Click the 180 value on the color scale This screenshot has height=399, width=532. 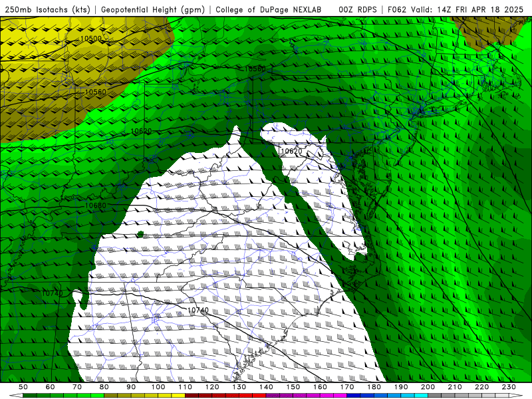click(x=374, y=387)
